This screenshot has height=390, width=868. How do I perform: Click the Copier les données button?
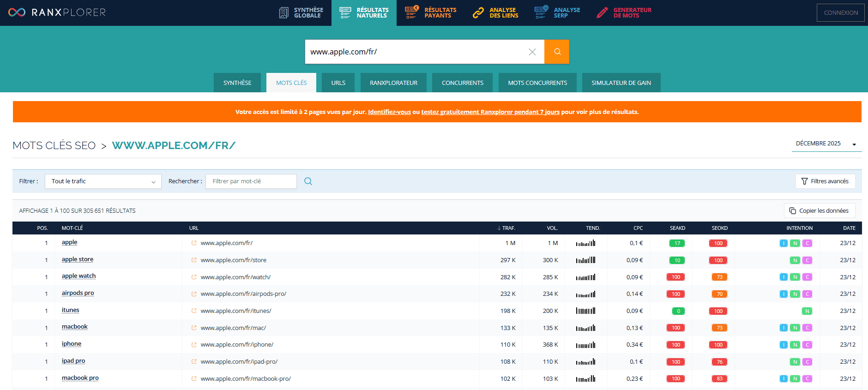[819, 211]
